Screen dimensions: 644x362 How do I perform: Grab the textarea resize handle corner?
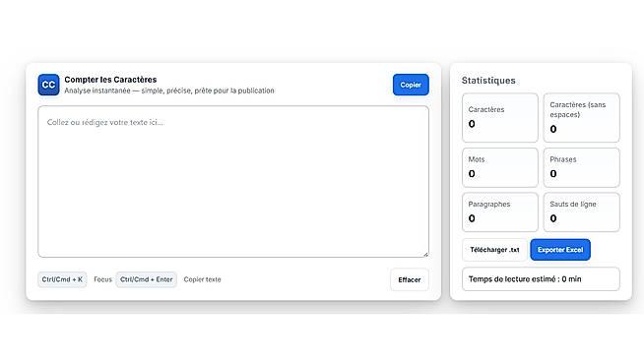(x=425, y=255)
